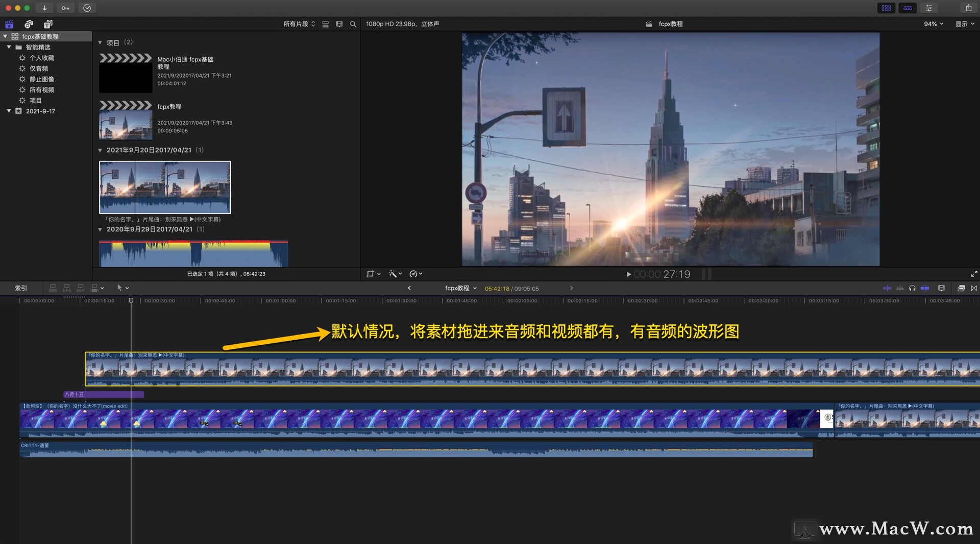Insert selected clip into timeline
The image size is (980, 544).
tap(66, 288)
